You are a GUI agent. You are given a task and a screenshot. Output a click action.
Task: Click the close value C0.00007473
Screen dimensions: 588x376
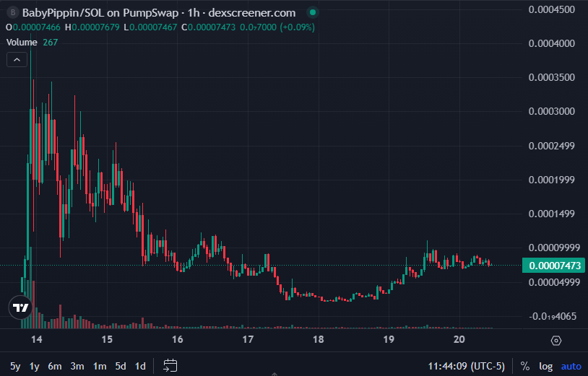(208, 27)
